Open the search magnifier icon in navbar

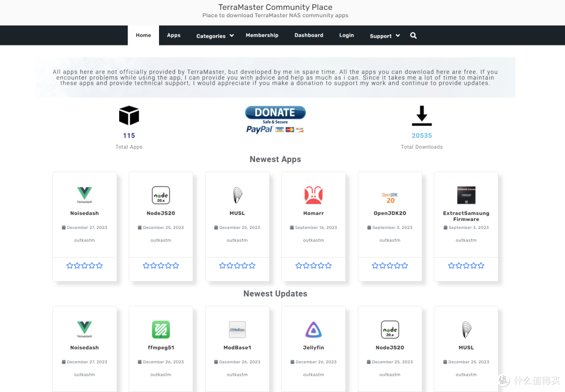click(413, 36)
